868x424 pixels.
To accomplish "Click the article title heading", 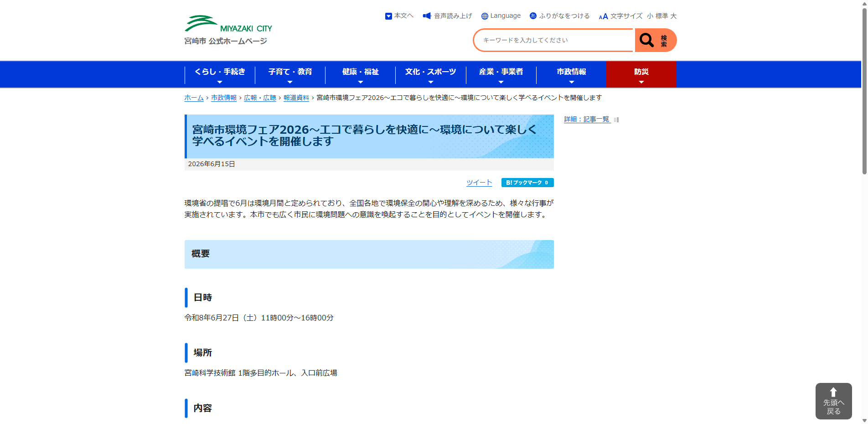I will (x=364, y=136).
